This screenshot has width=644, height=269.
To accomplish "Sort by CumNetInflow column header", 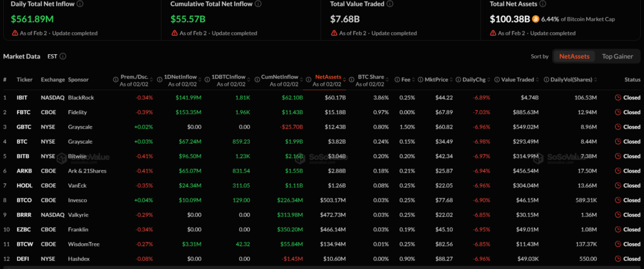I will (280, 76).
